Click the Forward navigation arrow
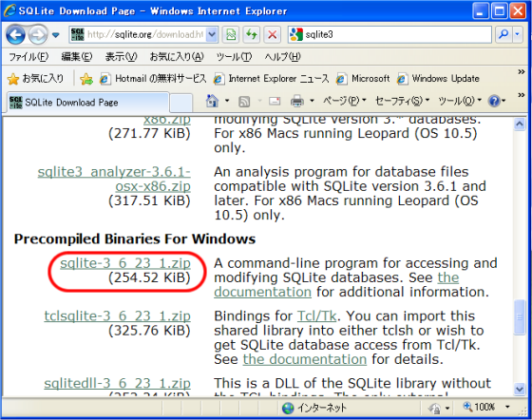 click(37, 34)
